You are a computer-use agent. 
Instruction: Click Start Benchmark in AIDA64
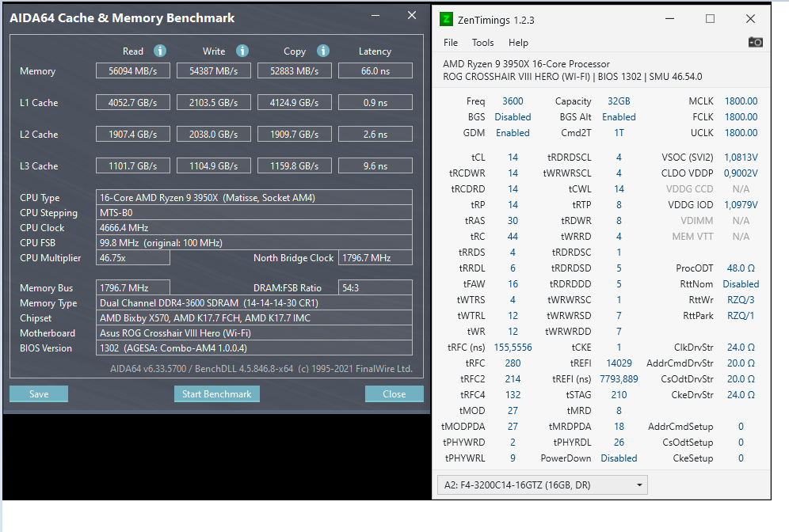217,393
